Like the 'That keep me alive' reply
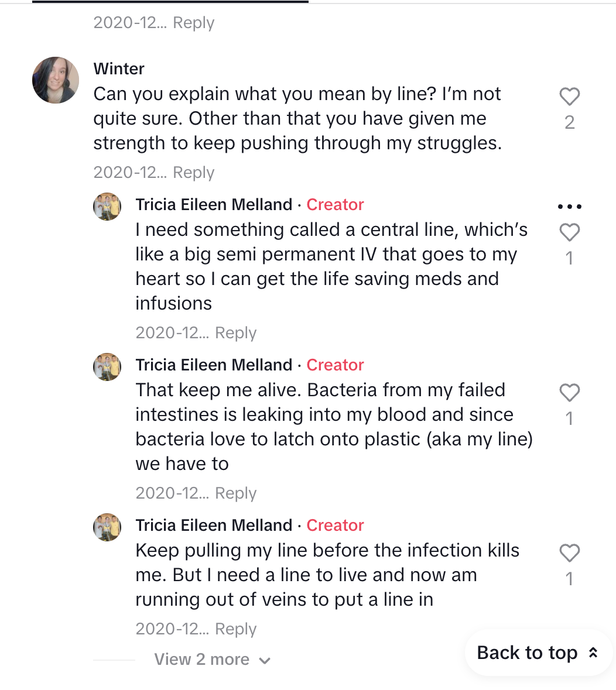Image resolution: width=616 pixels, height=690 pixels. (x=569, y=393)
